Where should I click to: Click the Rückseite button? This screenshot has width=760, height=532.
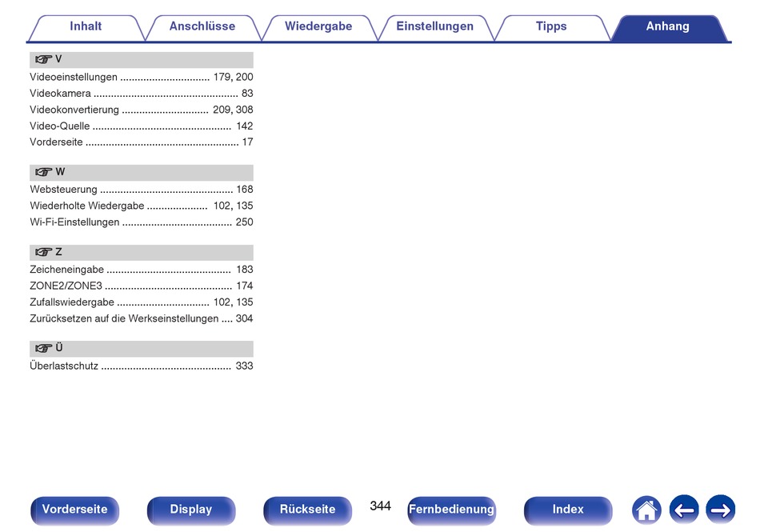pos(307,510)
